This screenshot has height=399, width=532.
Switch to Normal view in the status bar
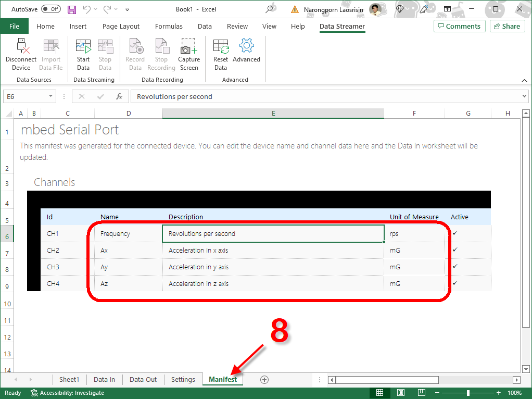tap(379, 393)
